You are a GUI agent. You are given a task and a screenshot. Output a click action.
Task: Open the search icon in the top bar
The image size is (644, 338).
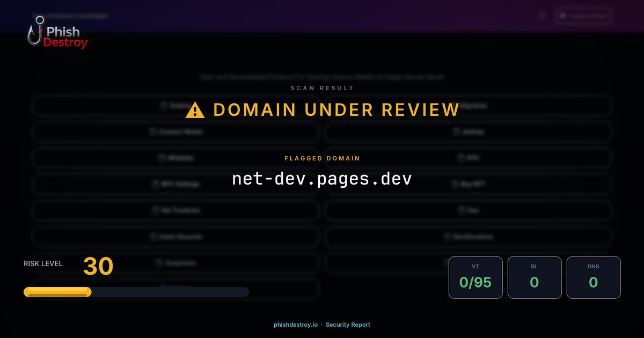(x=542, y=16)
